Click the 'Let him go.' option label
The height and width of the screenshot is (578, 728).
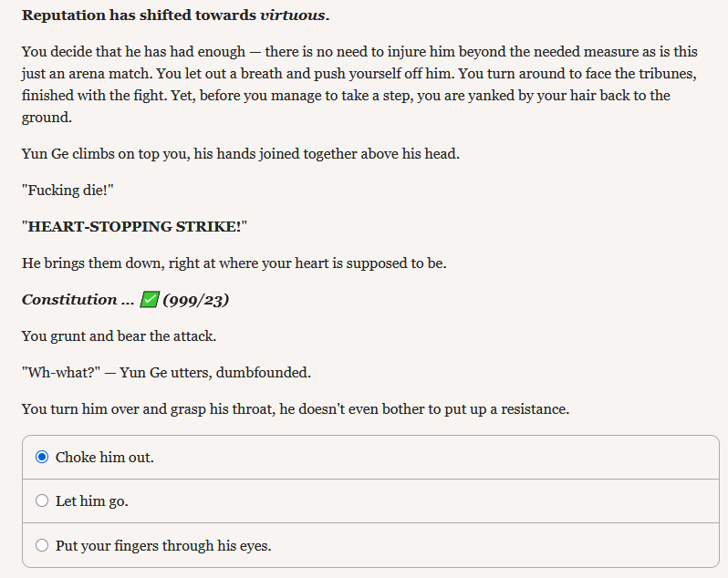(x=92, y=501)
